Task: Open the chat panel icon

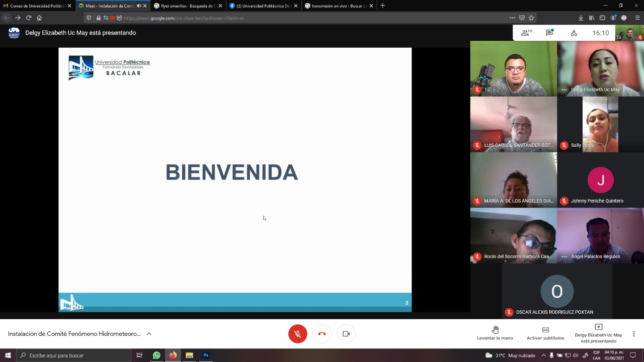Action: (x=549, y=33)
